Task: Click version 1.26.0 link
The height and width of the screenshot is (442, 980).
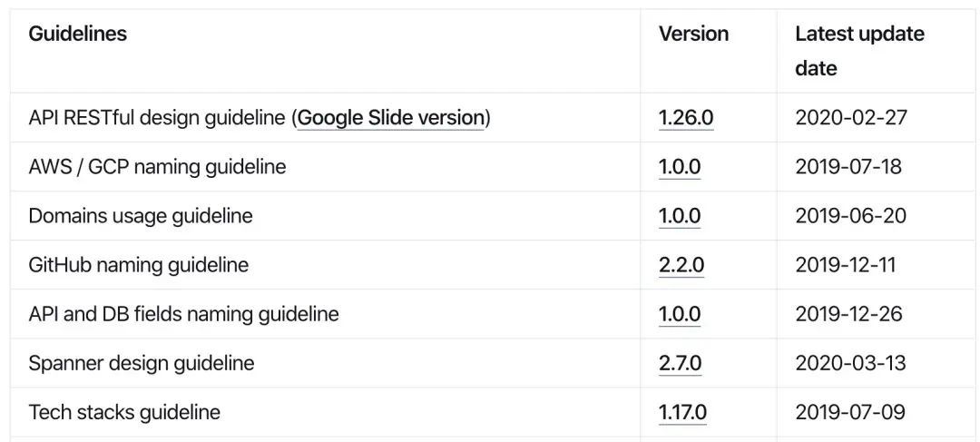Action: [x=686, y=118]
